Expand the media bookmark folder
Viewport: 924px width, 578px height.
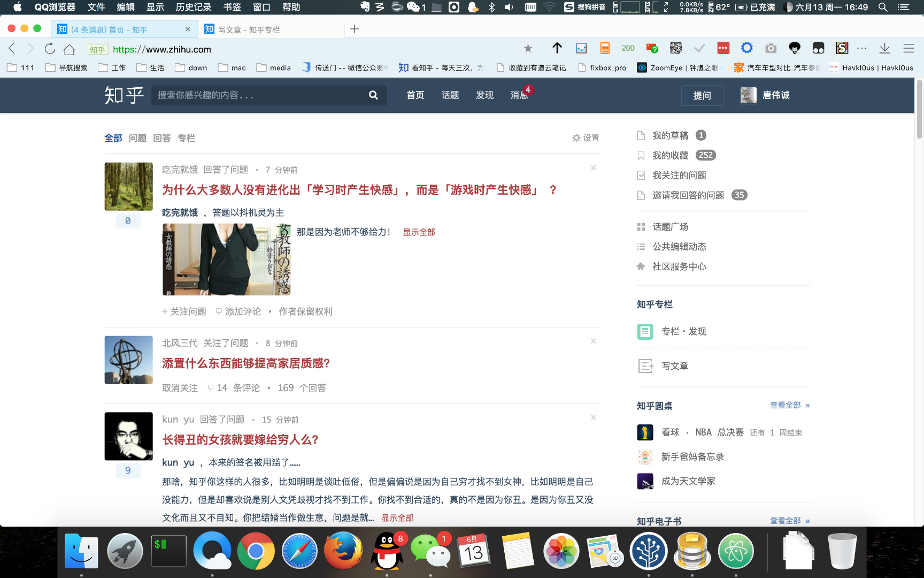[274, 67]
